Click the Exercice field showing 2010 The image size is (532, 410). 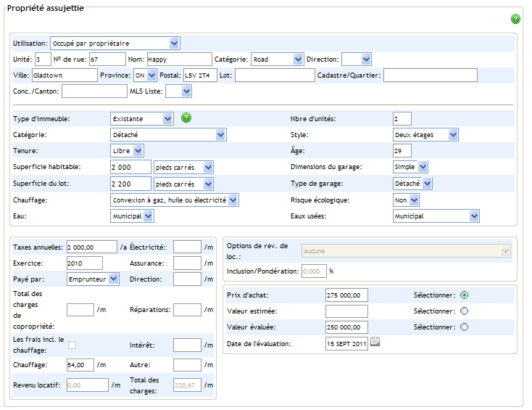click(x=85, y=263)
